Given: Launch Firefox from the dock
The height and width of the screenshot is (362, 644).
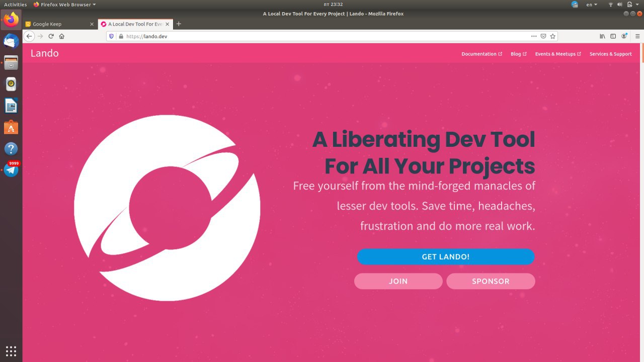Looking at the screenshot, I should tap(11, 20).
